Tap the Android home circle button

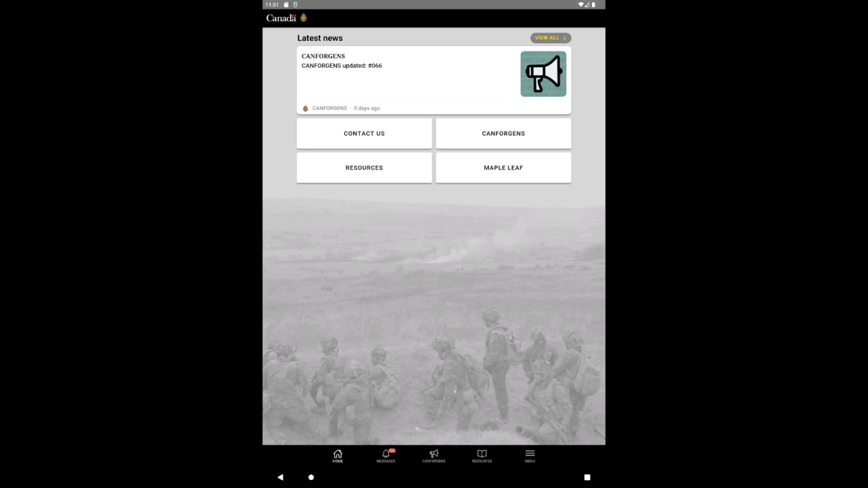pyautogui.click(x=311, y=477)
